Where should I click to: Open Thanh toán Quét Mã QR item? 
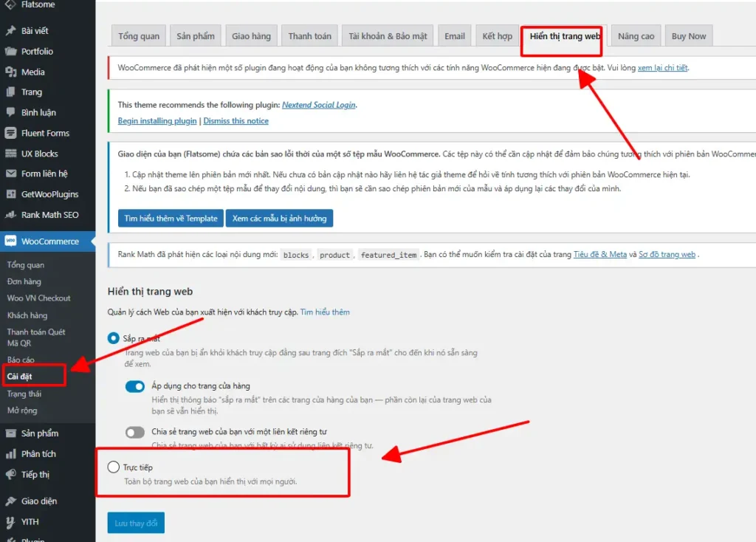(x=36, y=337)
